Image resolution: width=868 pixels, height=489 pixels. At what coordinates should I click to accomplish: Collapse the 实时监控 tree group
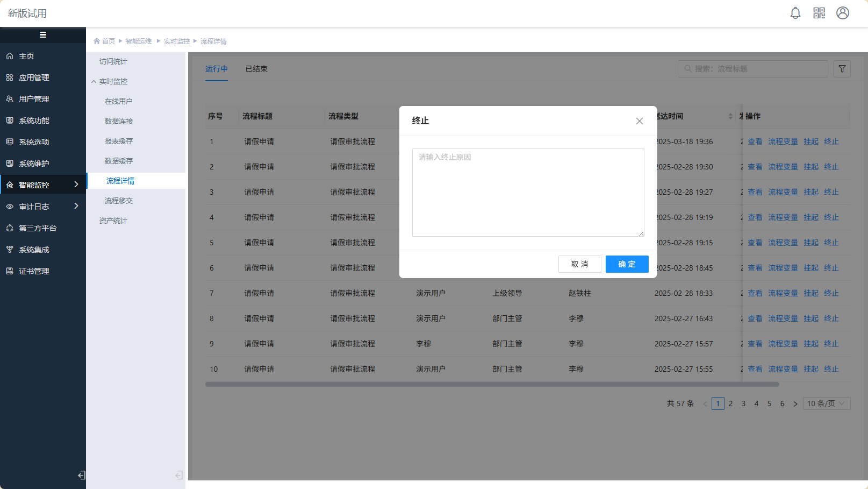(94, 82)
